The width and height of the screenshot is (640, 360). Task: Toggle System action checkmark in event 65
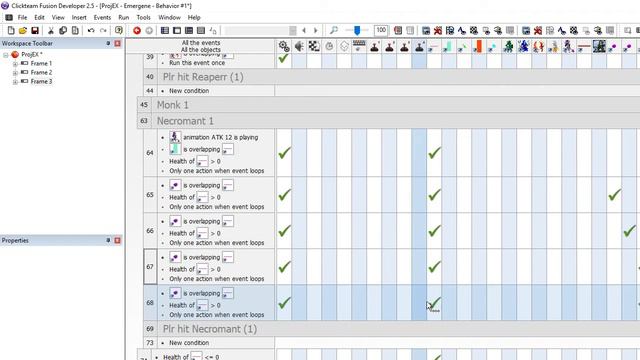click(x=284, y=195)
